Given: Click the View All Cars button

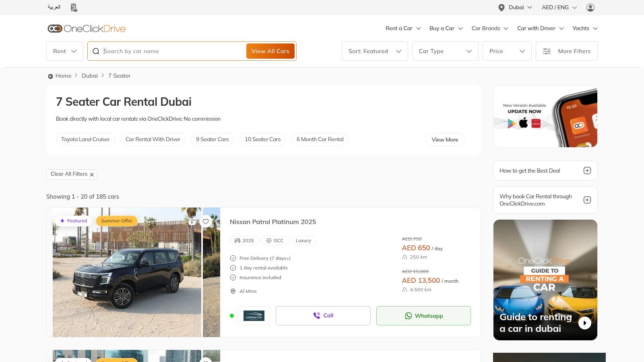Looking at the screenshot, I should point(270,51).
